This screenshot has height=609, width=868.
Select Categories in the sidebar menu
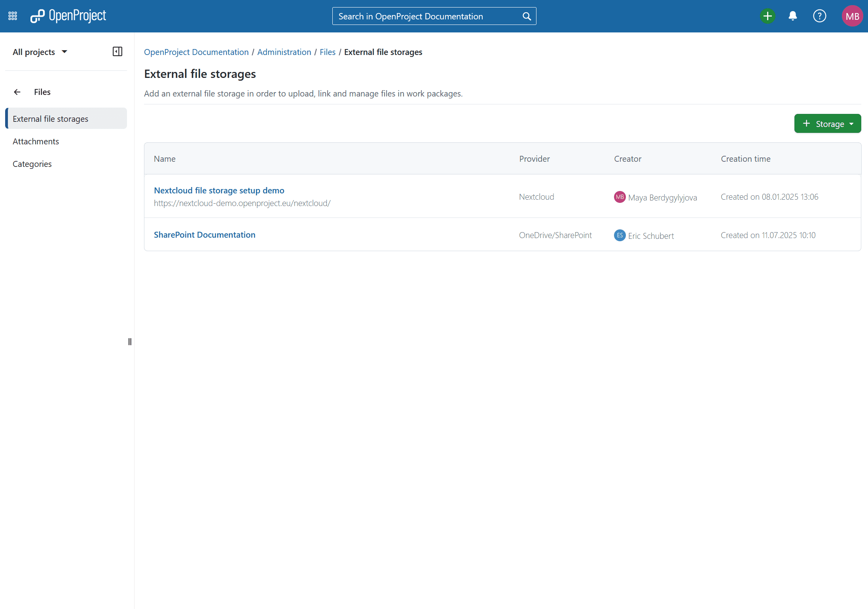pos(32,164)
